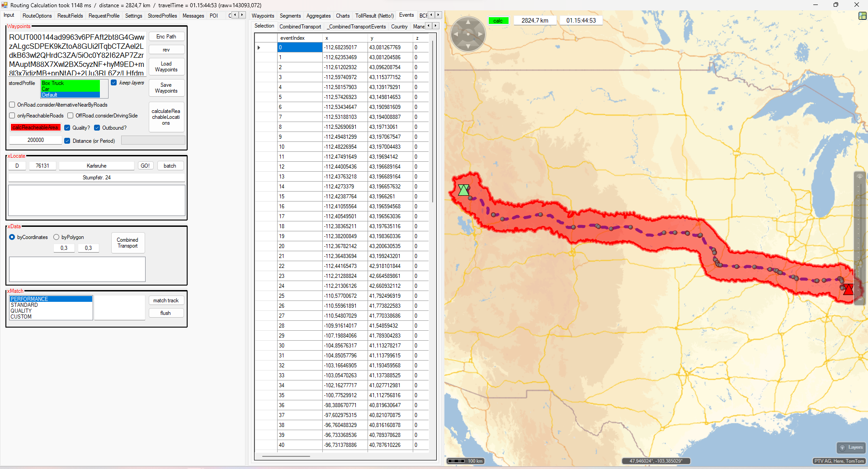Select the byPolygon radio button

(x=57, y=237)
